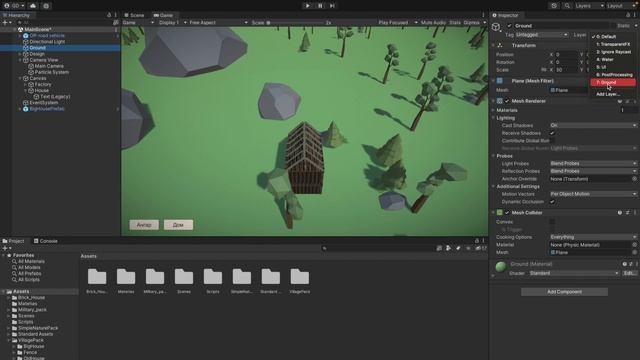Open the Light Probes dropdown

click(593, 163)
